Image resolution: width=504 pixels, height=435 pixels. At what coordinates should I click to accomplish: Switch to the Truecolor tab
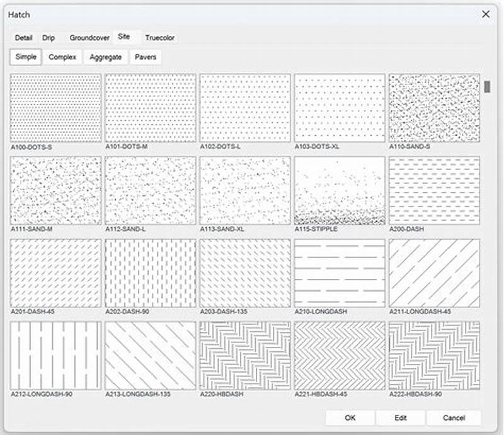coord(159,37)
